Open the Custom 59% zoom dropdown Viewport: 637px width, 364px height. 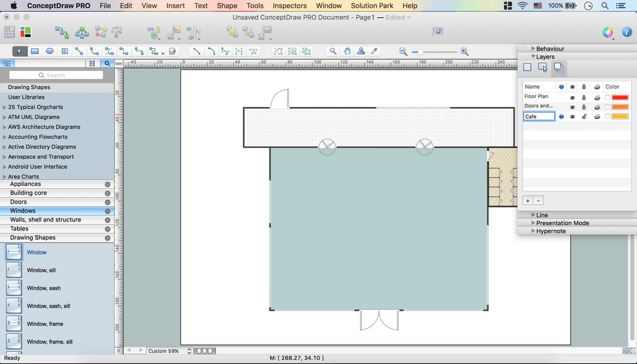pyautogui.click(x=168, y=351)
